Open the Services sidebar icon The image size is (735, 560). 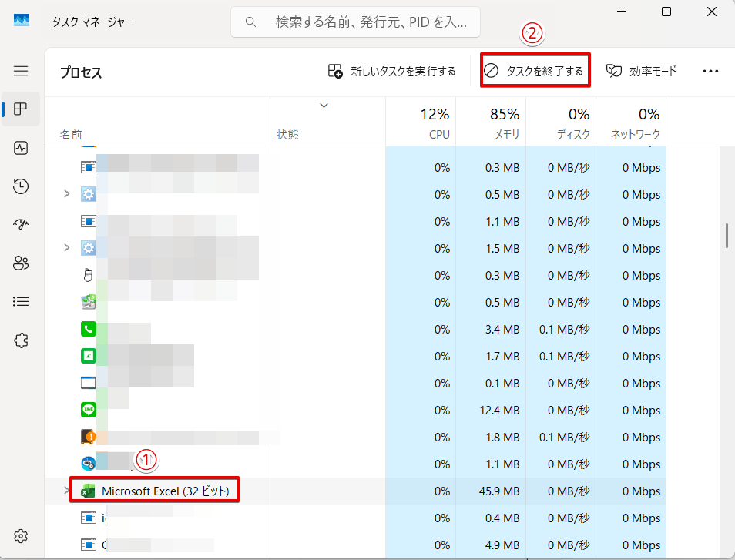[x=21, y=340]
